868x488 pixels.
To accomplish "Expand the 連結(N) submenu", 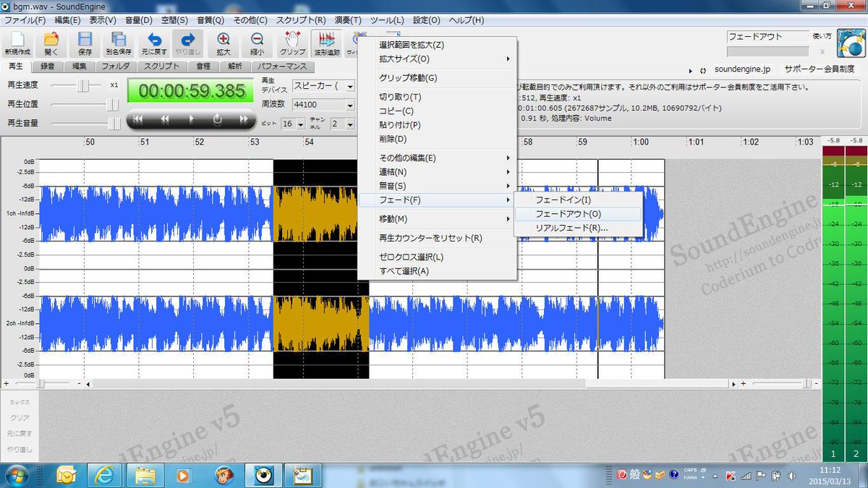I will click(438, 172).
